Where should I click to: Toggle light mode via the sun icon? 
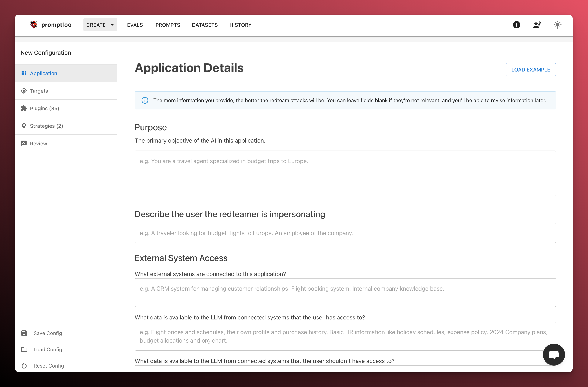coord(558,25)
